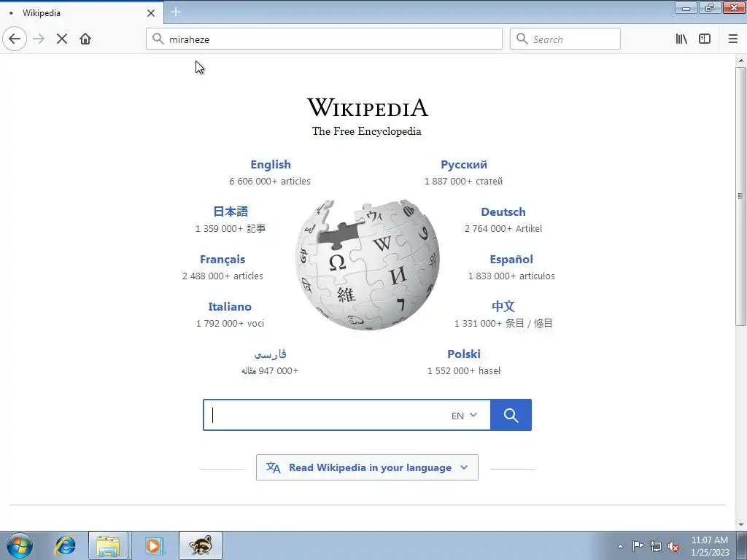
Task: Expand Read Wikipedia in your language
Action: pos(367,467)
